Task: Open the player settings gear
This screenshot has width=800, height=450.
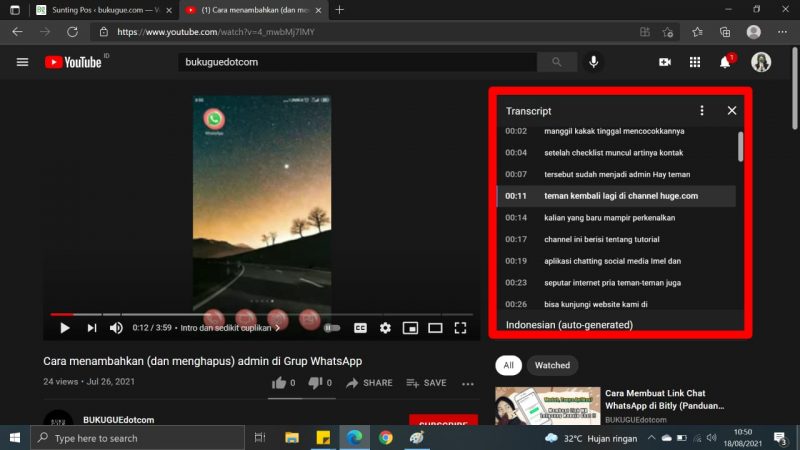Action: click(385, 328)
